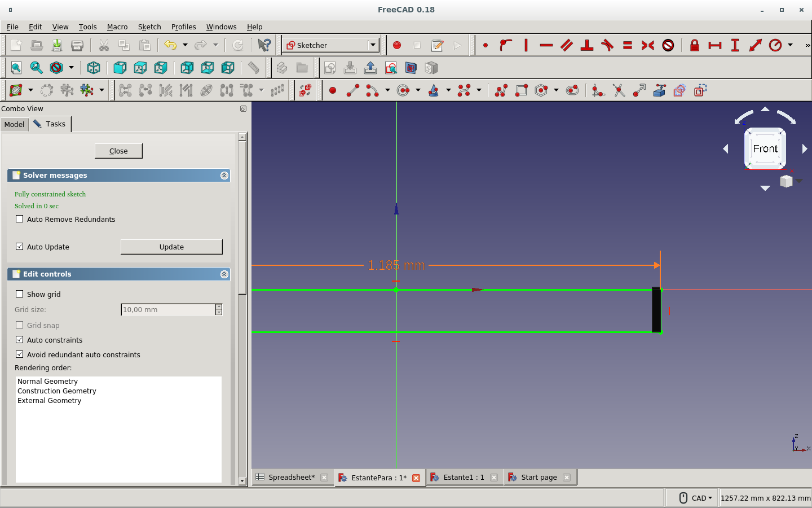Click the Update button
812x508 pixels.
pos(171,247)
